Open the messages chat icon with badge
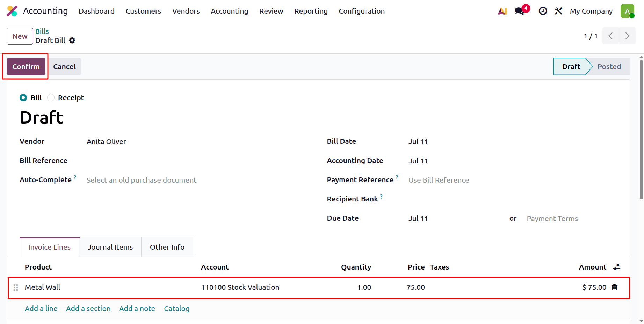 [520, 11]
